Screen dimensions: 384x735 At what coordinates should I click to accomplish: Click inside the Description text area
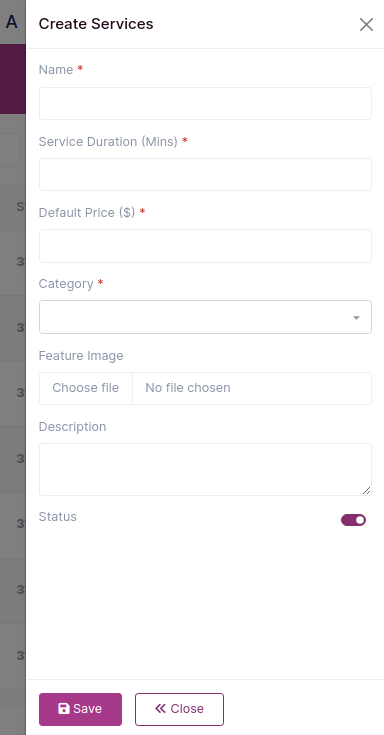[x=205, y=469]
